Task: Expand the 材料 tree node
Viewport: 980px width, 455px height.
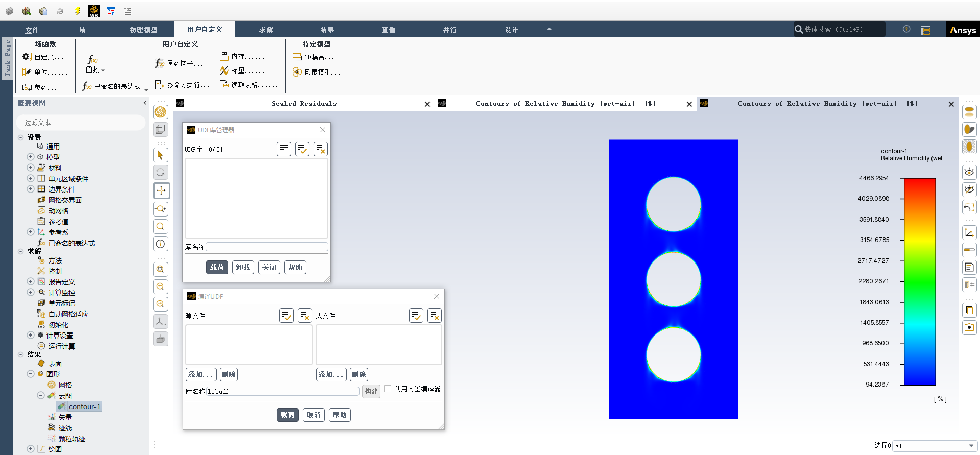Action: click(31, 167)
